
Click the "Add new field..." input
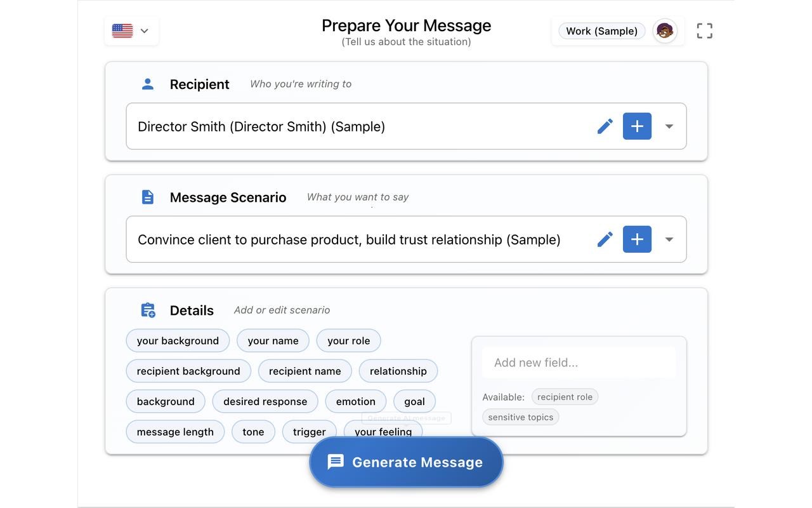(x=579, y=363)
